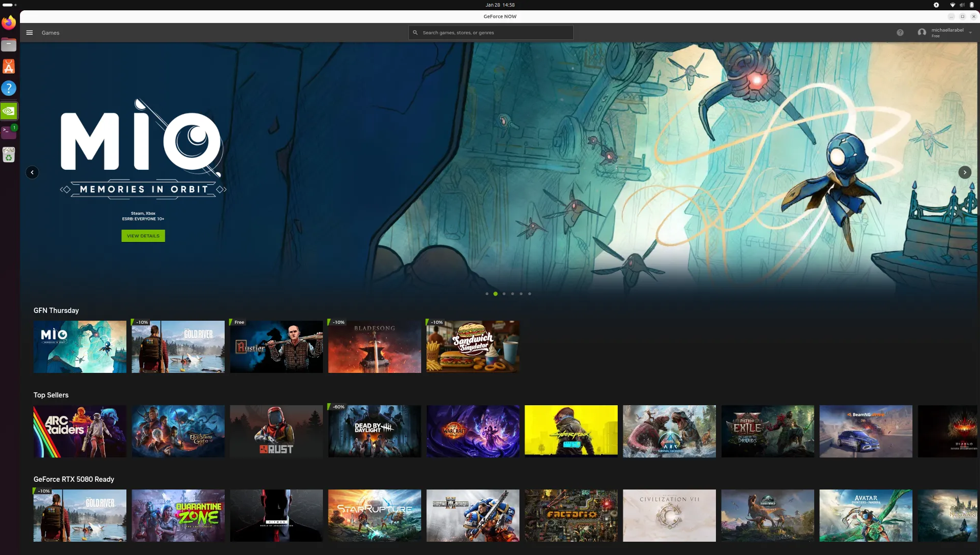Screen dimensions: 980x555
Task: Click the search magnifier icon
Action: 416,33
